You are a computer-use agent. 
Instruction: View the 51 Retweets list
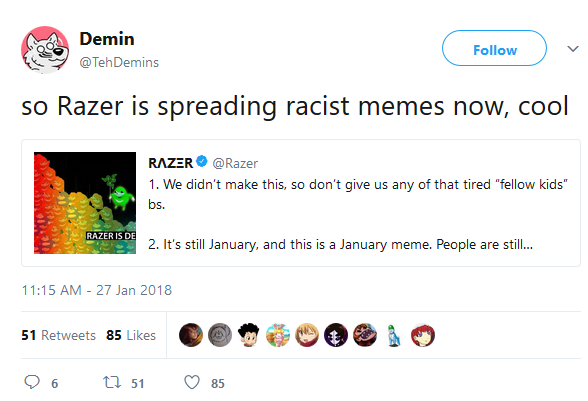pos(58,335)
